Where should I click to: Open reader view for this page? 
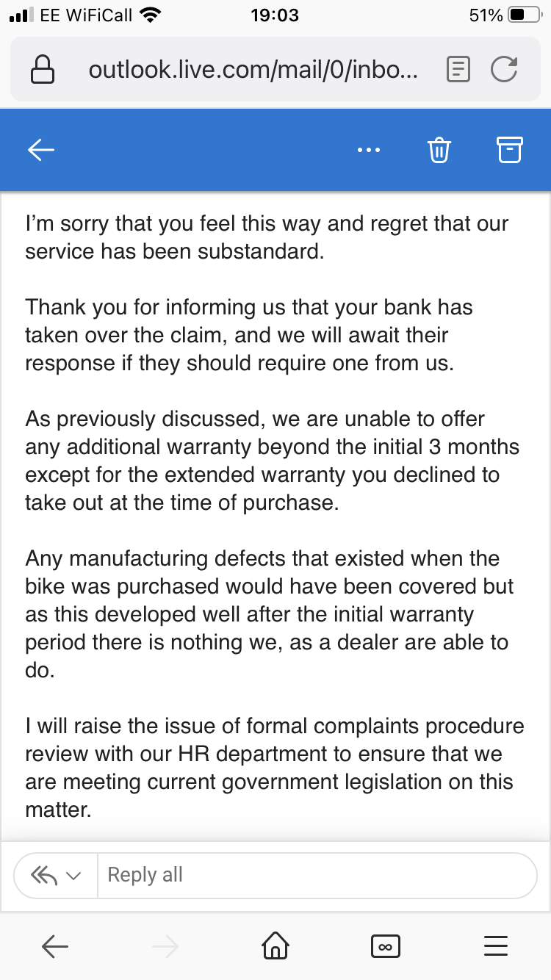[x=458, y=70]
